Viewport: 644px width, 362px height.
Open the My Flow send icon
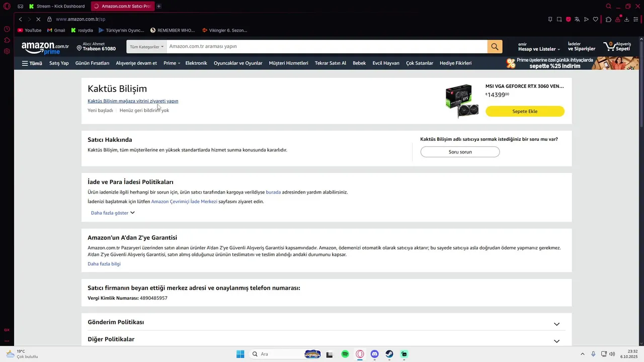pyautogui.click(x=586, y=19)
